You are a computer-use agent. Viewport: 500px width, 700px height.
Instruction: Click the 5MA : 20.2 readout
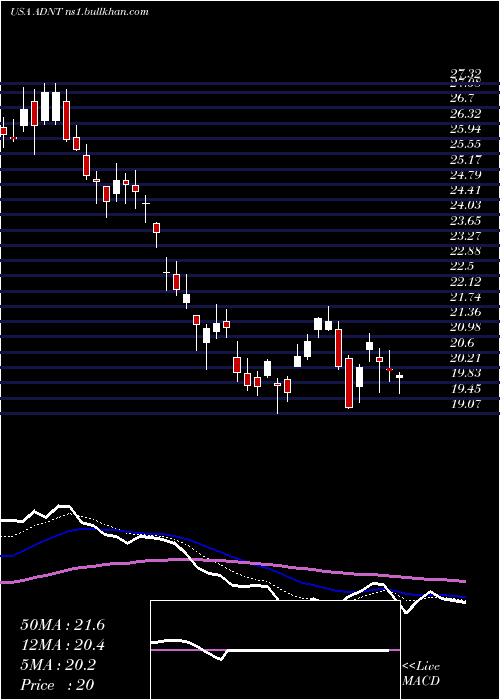(x=58, y=665)
